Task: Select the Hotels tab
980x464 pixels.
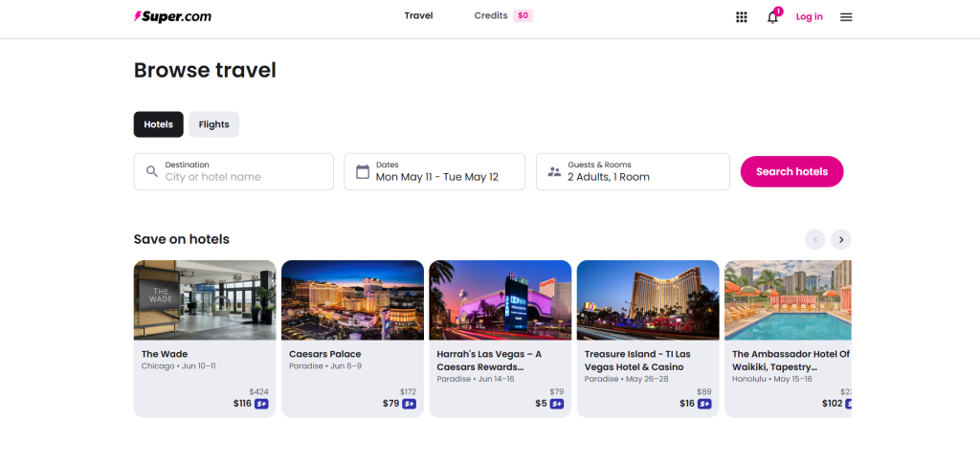Action: 159,124
